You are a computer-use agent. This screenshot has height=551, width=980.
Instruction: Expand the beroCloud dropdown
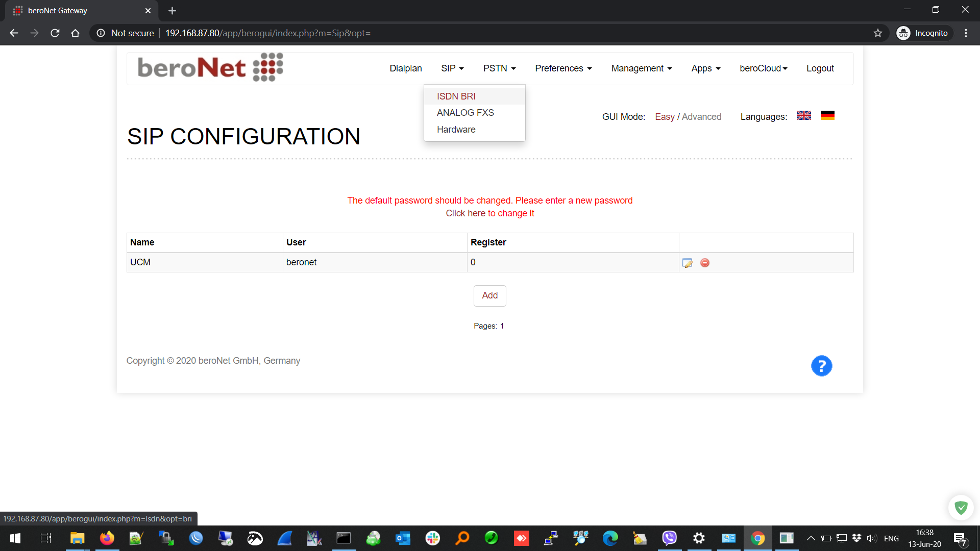763,68
